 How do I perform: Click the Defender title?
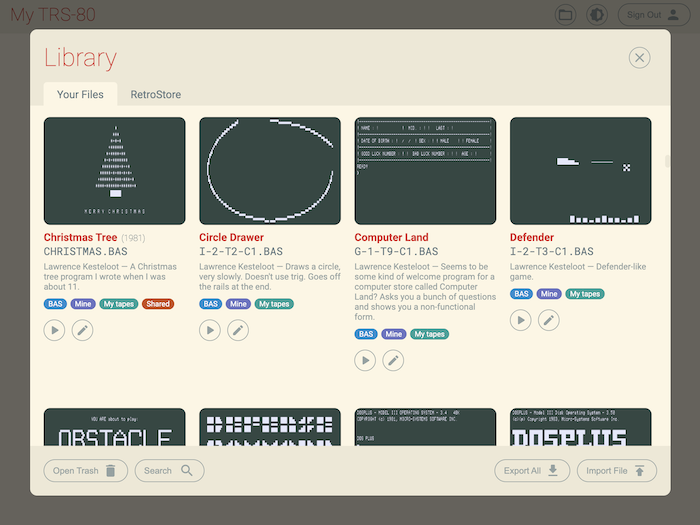point(532,238)
